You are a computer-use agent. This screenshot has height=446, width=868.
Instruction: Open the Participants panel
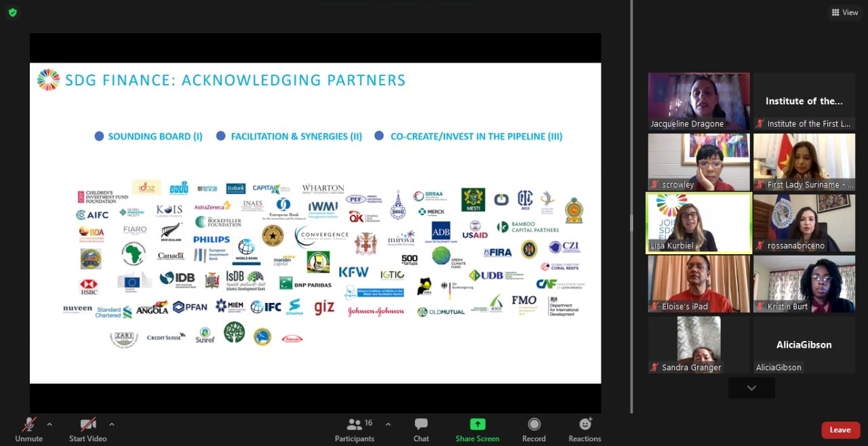coord(355,430)
